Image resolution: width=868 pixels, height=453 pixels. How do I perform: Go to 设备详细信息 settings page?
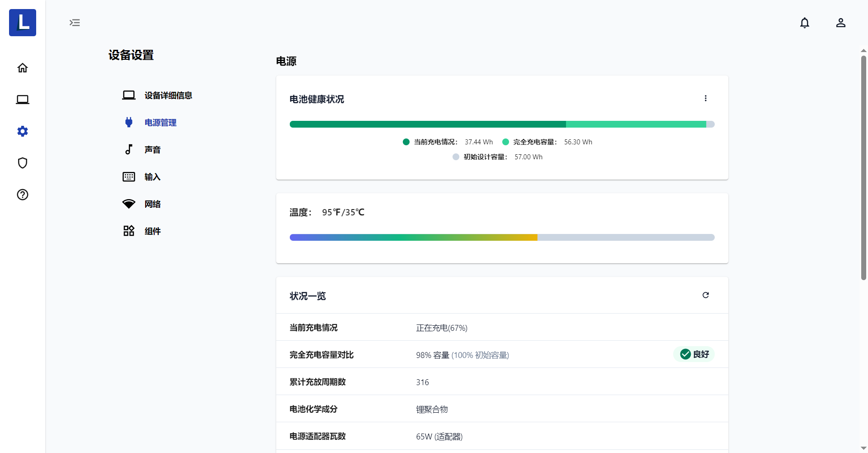click(168, 95)
